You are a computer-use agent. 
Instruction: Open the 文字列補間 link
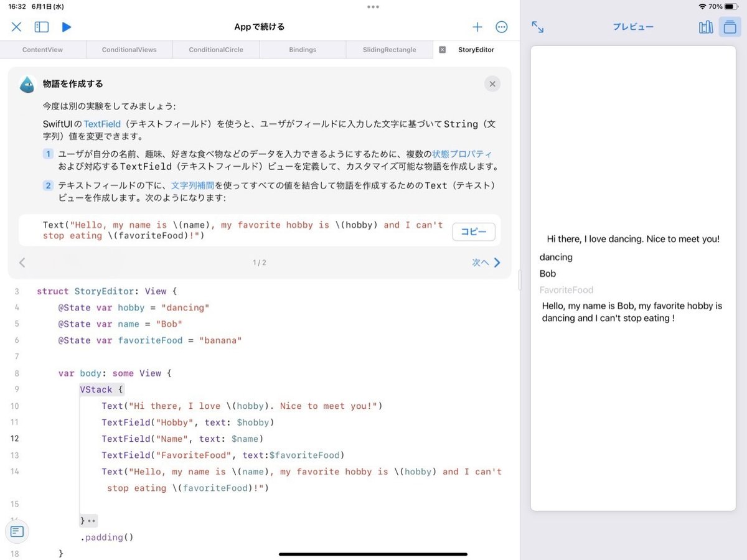pos(192,185)
